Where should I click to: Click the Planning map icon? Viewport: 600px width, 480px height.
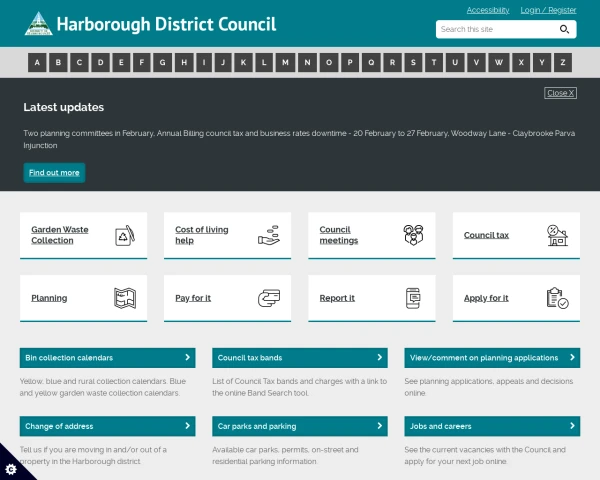pos(125,298)
